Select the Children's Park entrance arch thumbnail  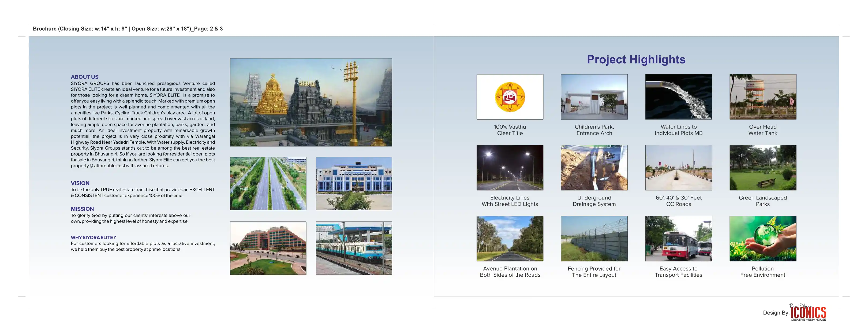click(x=594, y=97)
